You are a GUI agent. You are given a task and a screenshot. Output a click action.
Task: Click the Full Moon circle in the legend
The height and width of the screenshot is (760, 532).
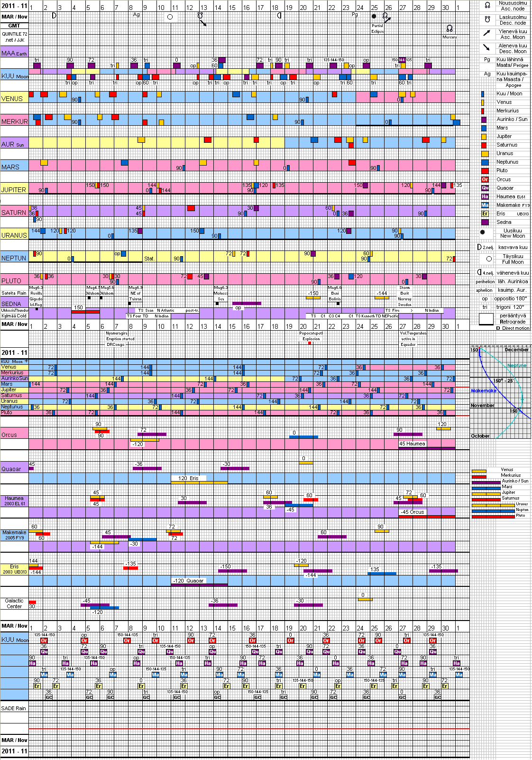[489, 259]
